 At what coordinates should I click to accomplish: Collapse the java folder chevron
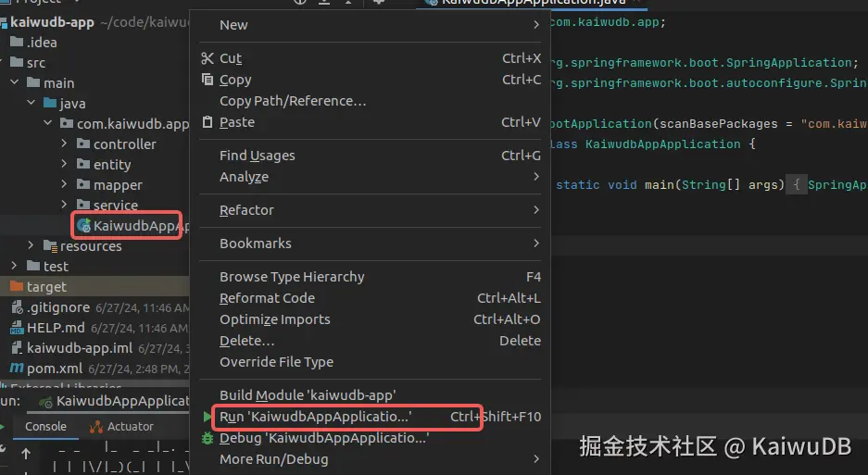(x=31, y=103)
